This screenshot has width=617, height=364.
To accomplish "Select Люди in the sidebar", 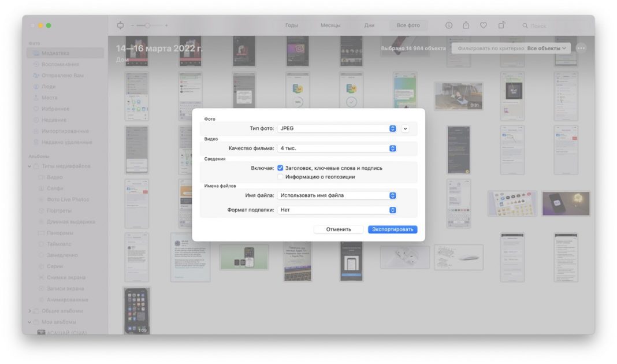I will coord(65,87).
